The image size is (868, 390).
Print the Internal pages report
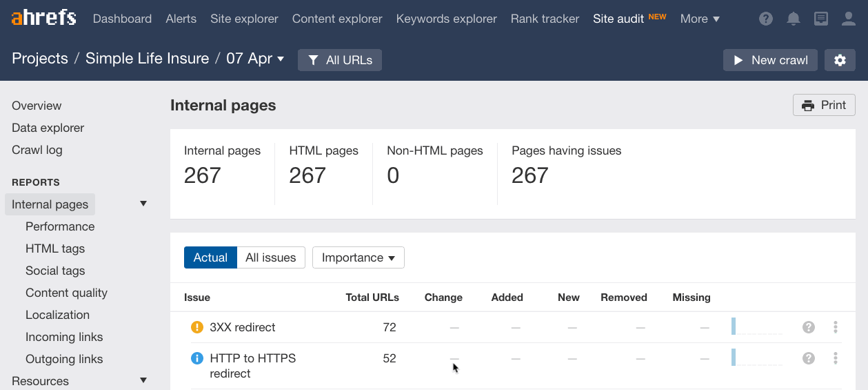pyautogui.click(x=824, y=105)
